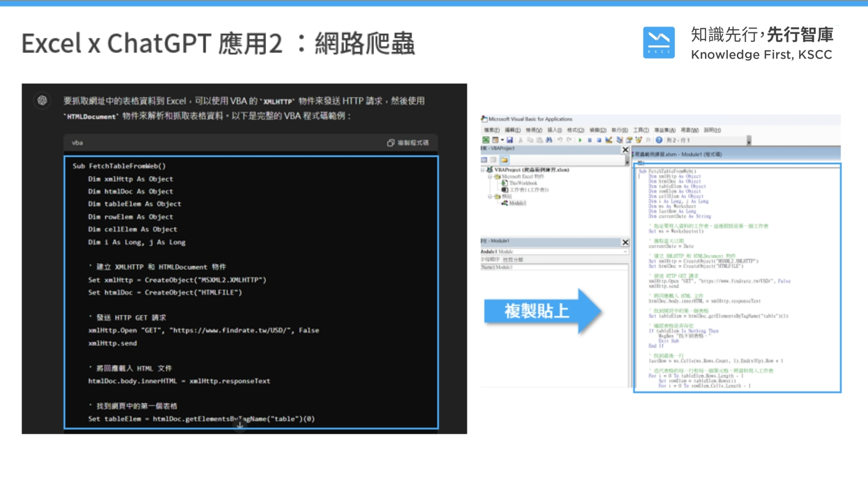Viewport: 868px width, 489px height.
Task: Run the macro with the green play icon
Action: tap(580, 140)
